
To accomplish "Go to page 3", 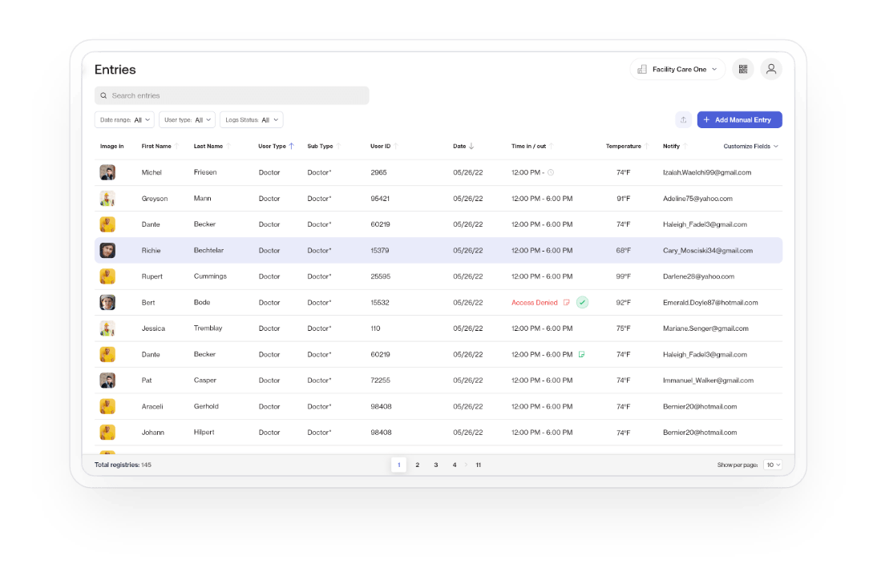I will pos(436,465).
